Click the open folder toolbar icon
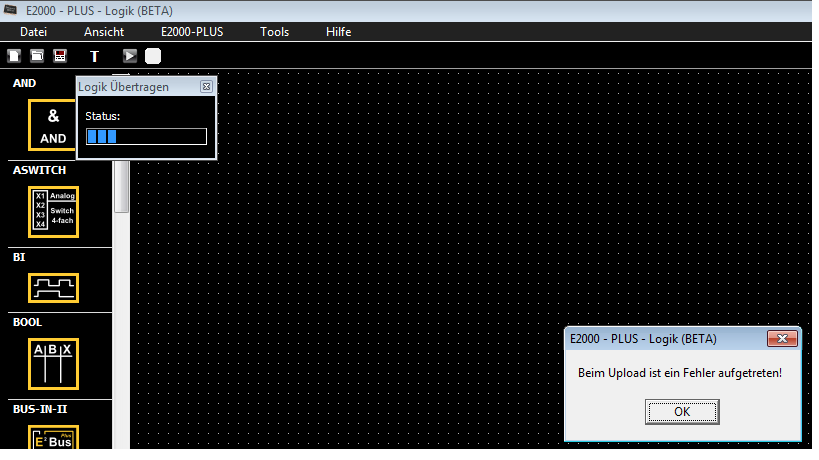819x460 pixels. point(37,56)
